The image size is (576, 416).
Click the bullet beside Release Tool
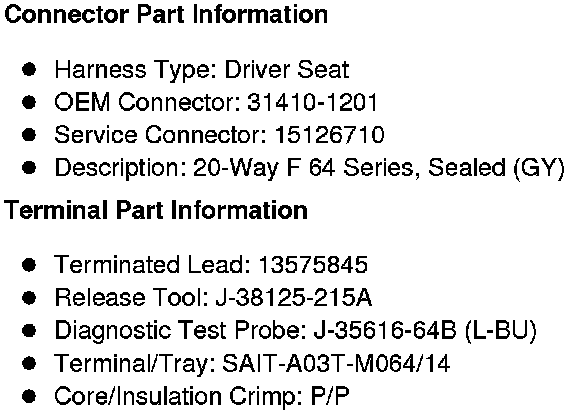point(29,298)
